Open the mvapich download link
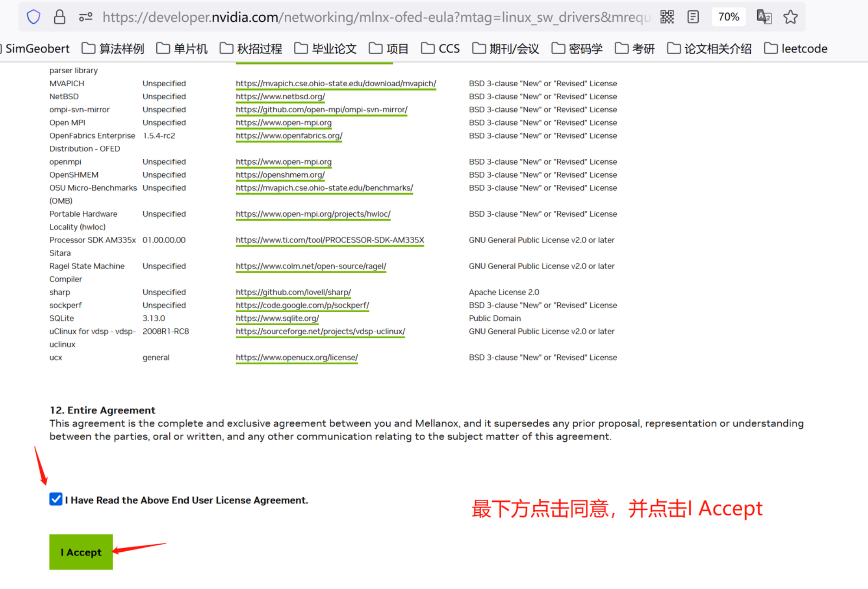Screen dimensions: 868x589 tap(336, 83)
